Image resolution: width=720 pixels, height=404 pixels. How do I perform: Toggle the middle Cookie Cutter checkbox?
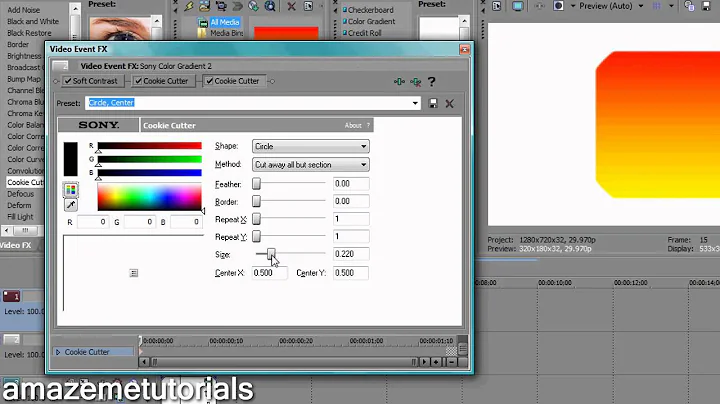coord(138,81)
